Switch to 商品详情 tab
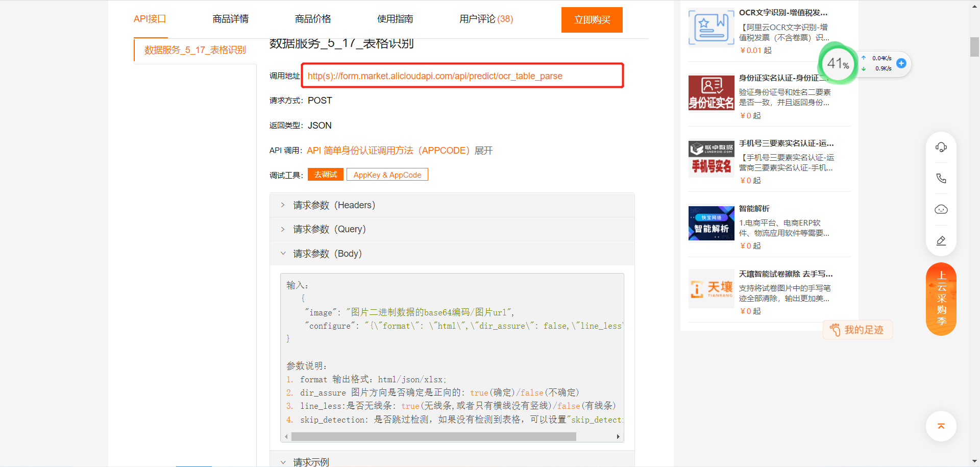Viewport: 980px width, 467px height. 231,19
